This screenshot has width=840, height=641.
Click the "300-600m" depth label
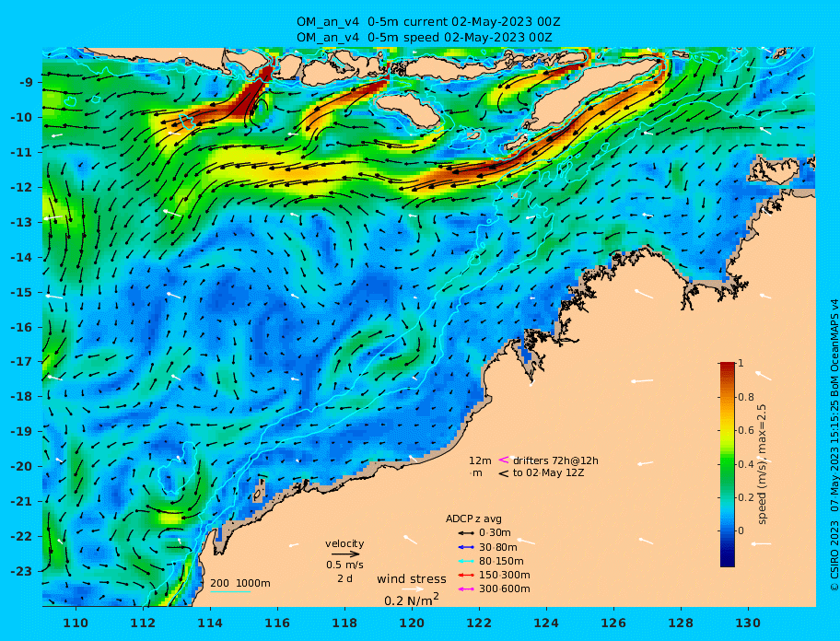pyautogui.click(x=504, y=589)
